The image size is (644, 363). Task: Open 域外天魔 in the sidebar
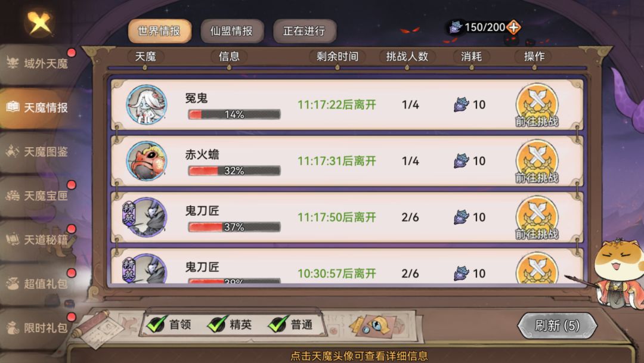click(x=39, y=64)
